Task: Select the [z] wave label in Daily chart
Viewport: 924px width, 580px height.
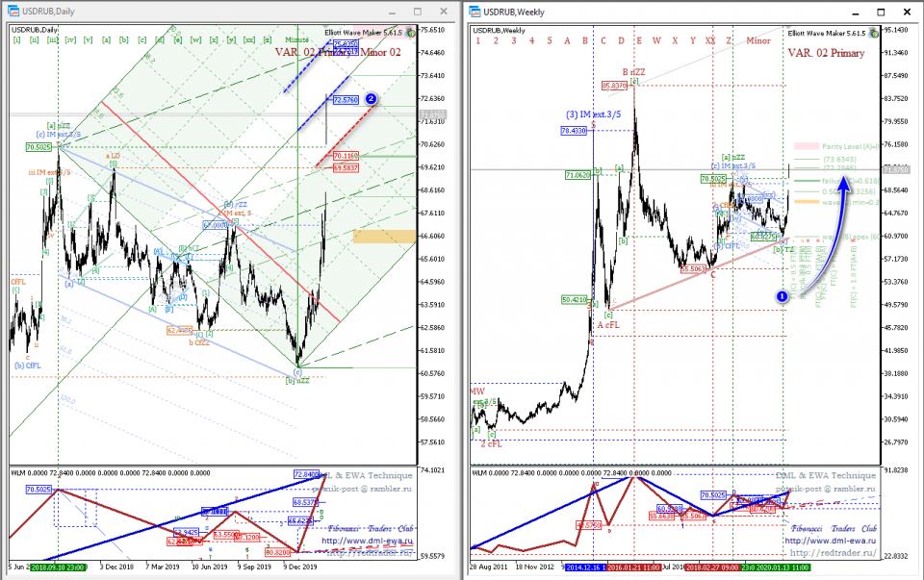Action: click(268, 40)
